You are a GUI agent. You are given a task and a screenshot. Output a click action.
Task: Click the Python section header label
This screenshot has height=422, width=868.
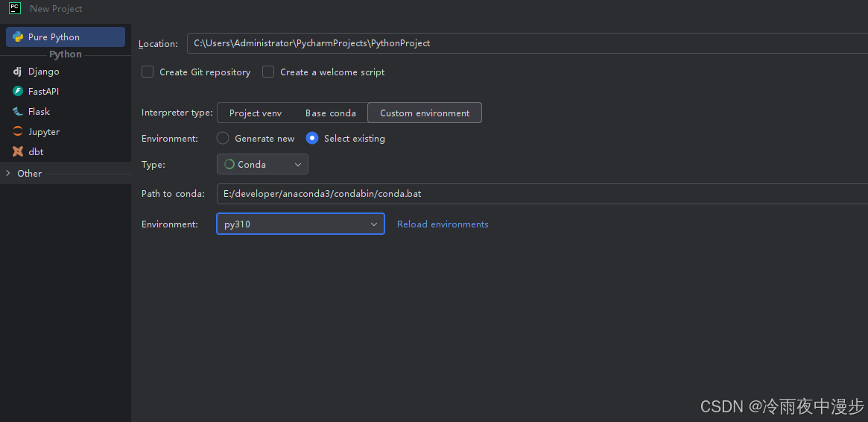pyautogui.click(x=66, y=54)
